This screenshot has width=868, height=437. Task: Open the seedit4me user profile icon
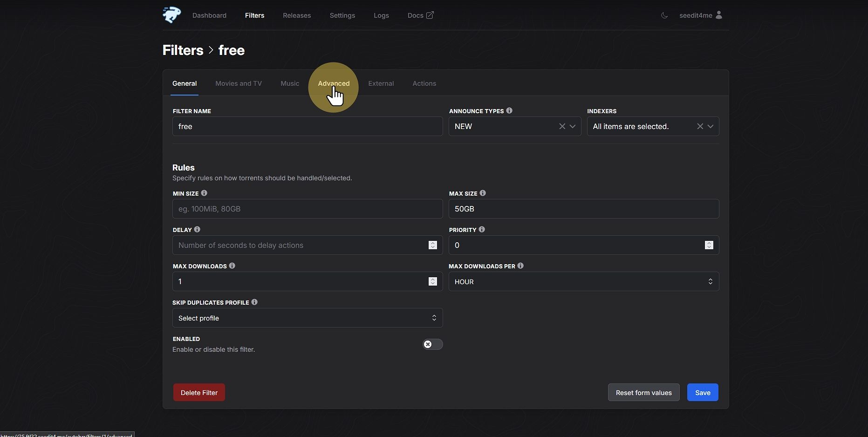pyautogui.click(x=719, y=15)
